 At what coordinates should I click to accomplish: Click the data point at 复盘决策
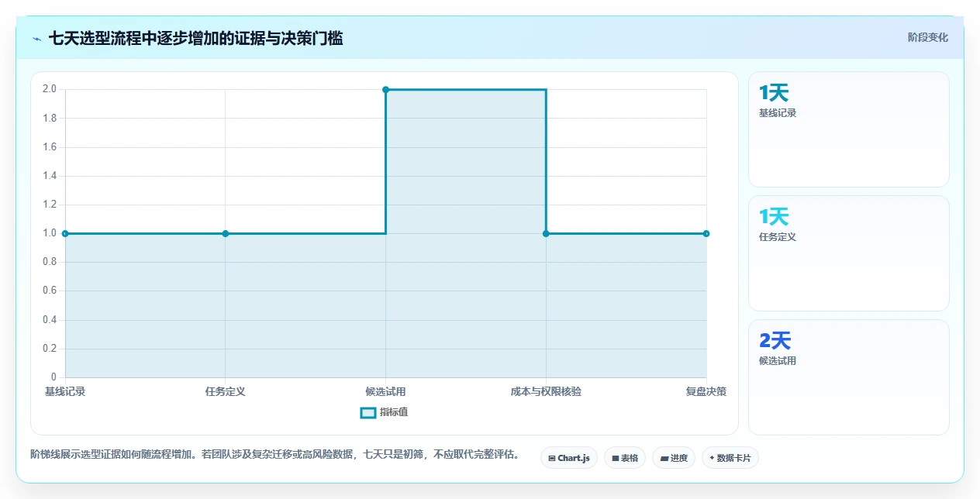(x=706, y=233)
